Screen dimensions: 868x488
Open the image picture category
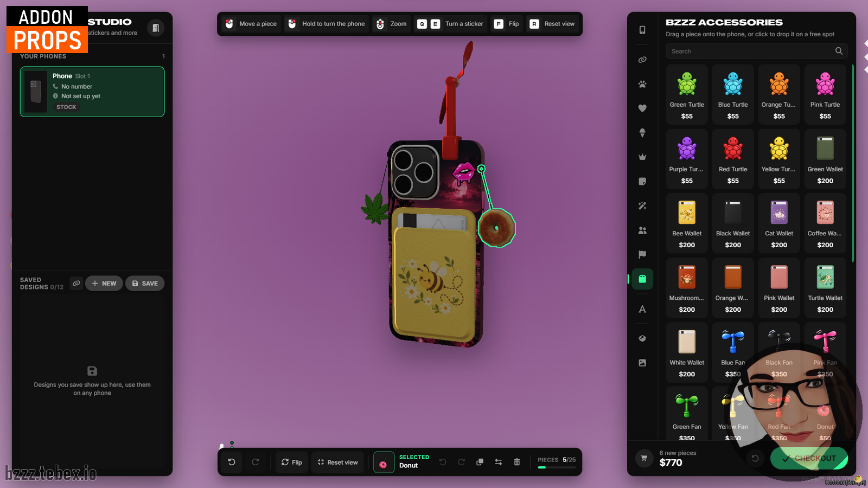coord(642,363)
